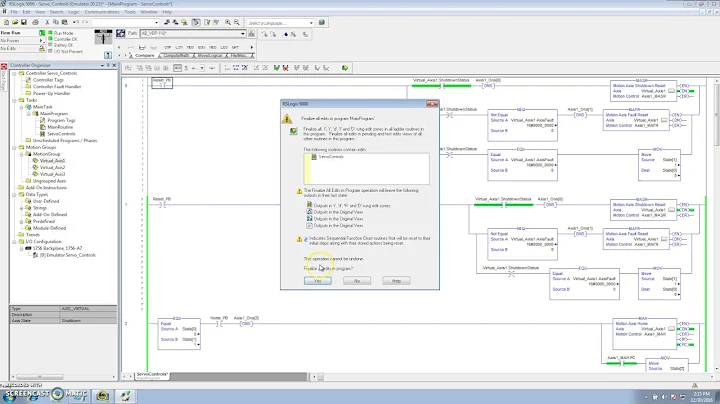The width and height of the screenshot is (720, 404).
Task: Collapse the Motion Groups tree node
Action: pyautogui.click(x=14, y=147)
